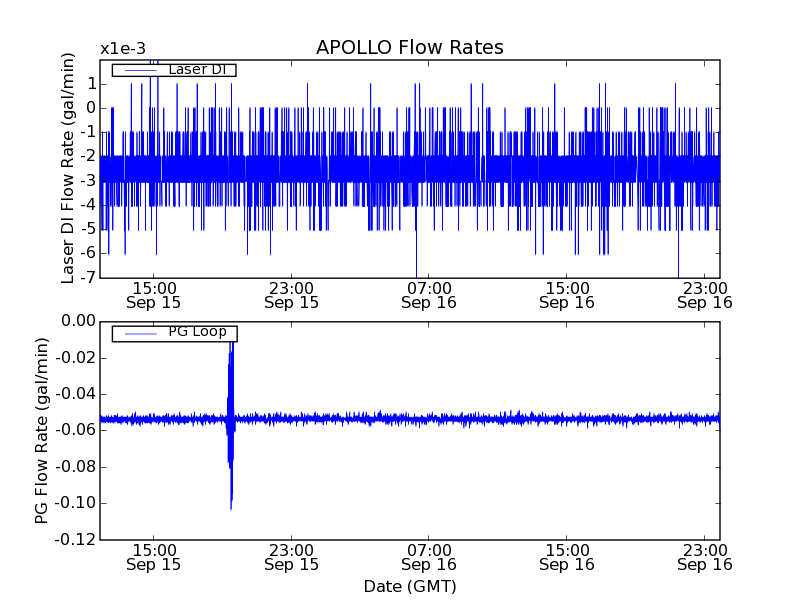Select the PG Loop legend entry

click(174, 333)
